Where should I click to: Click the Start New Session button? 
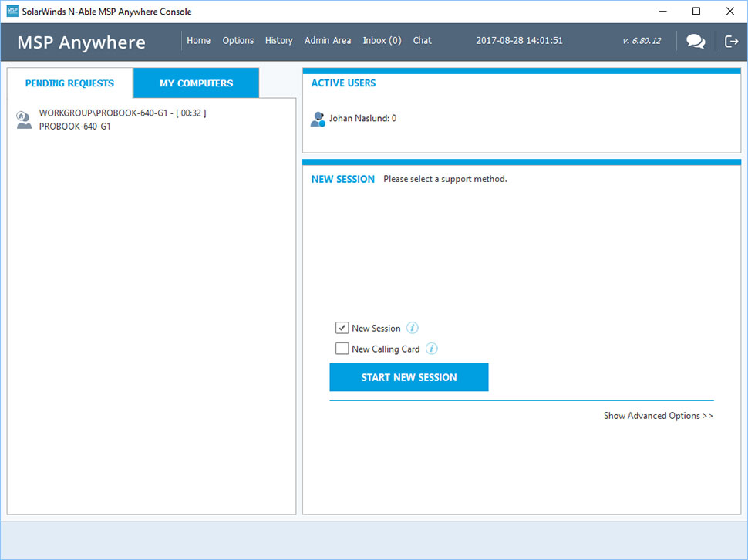coord(409,377)
